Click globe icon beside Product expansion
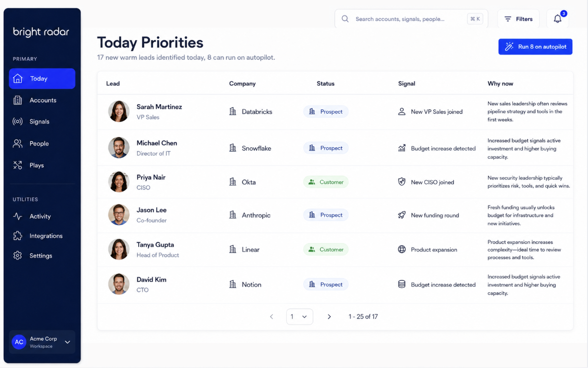 402,249
